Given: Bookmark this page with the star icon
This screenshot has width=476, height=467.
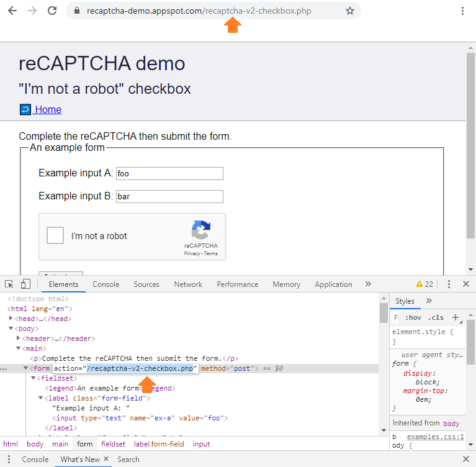Looking at the screenshot, I should (x=350, y=11).
